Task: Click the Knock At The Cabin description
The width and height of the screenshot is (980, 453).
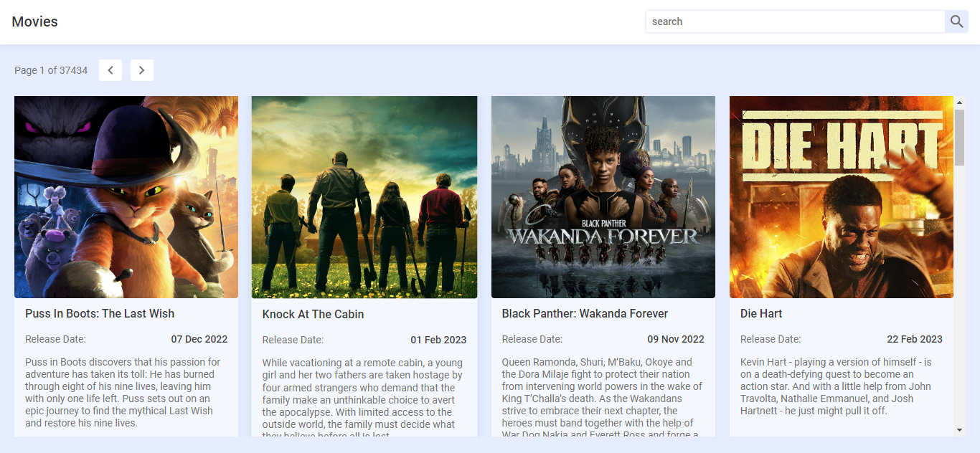Action: (x=362, y=397)
